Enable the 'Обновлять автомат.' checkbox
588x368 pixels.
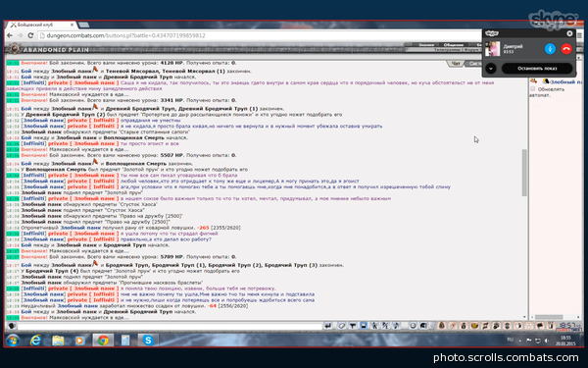pyautogui.click(x=532, y=89)
